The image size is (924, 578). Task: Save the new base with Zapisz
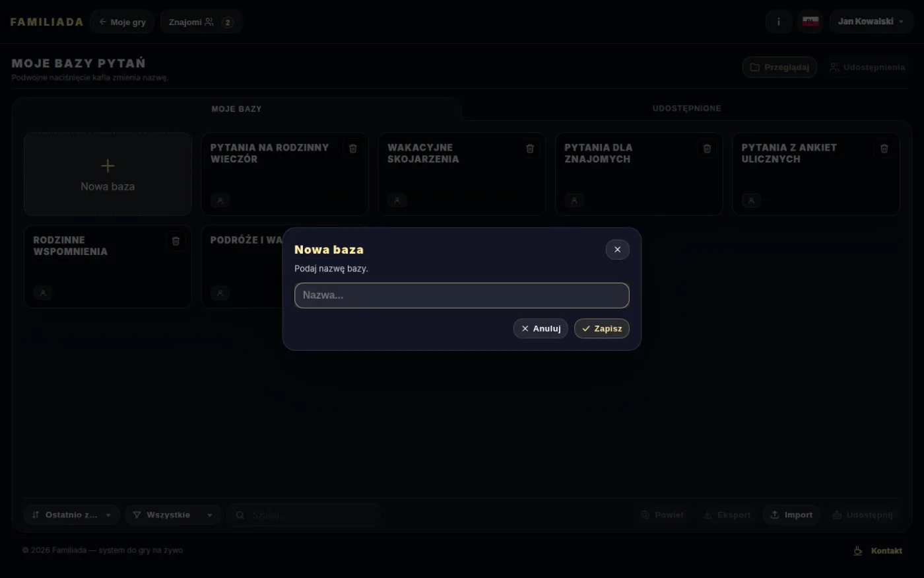pos(602,328)
